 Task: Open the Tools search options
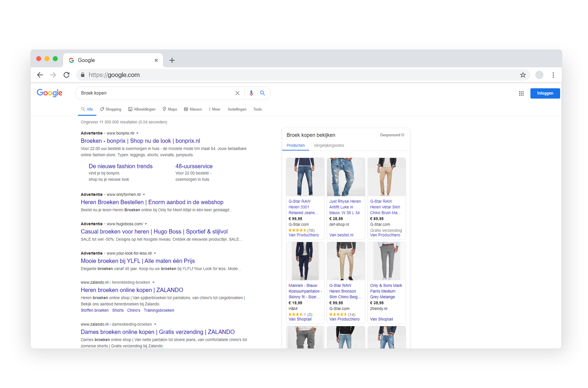257,109
